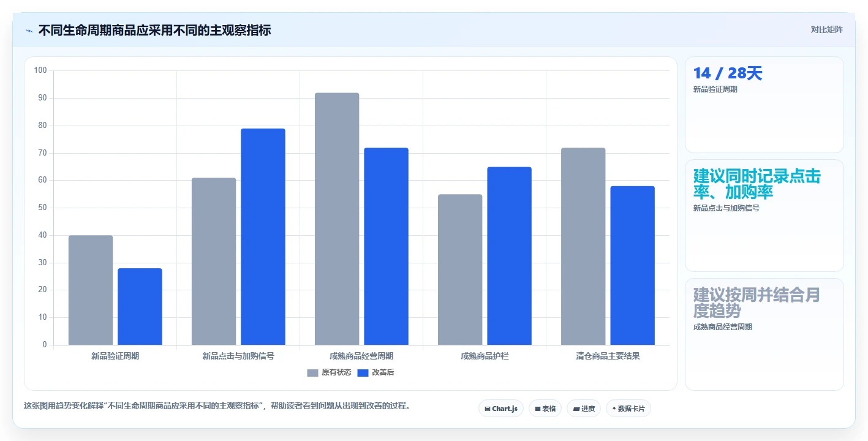Click the x-axis label 新品验证周期
Viewport: 868px width, 441px height.
(x=115, y=356)
